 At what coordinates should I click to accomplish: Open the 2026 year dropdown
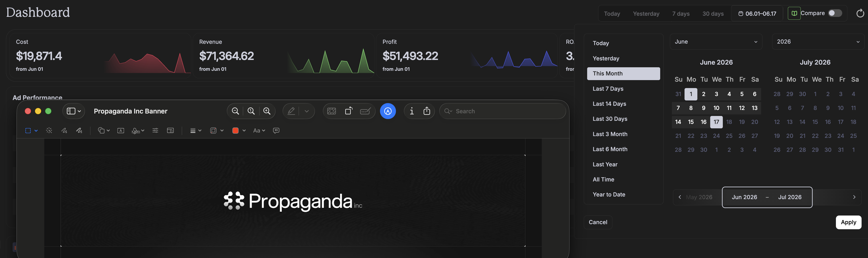point(818,42)
